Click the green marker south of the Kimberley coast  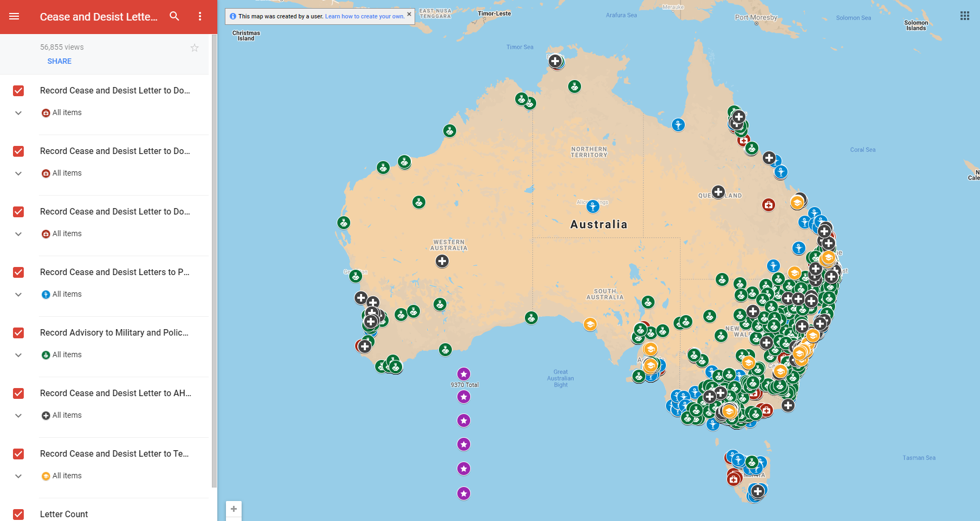(450, 131)
